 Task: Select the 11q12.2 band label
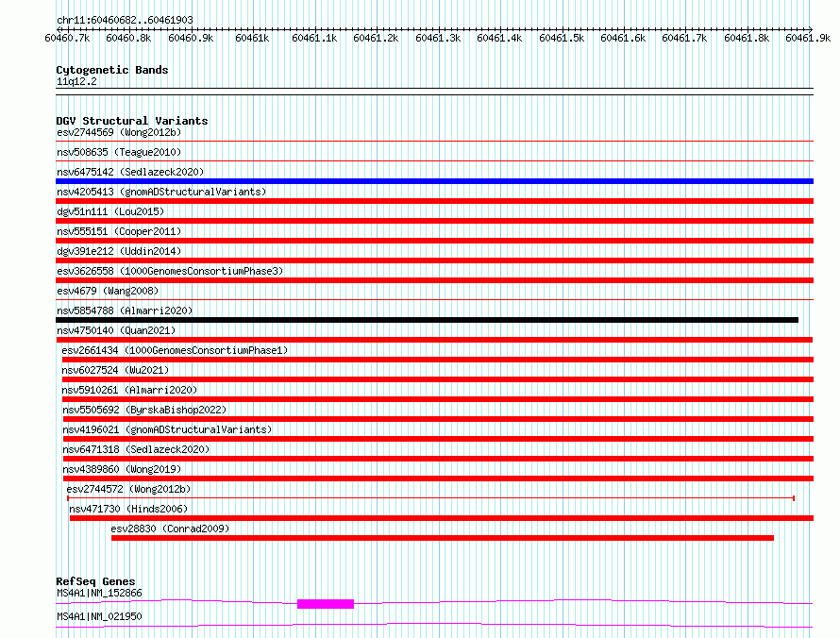(76, 81)
